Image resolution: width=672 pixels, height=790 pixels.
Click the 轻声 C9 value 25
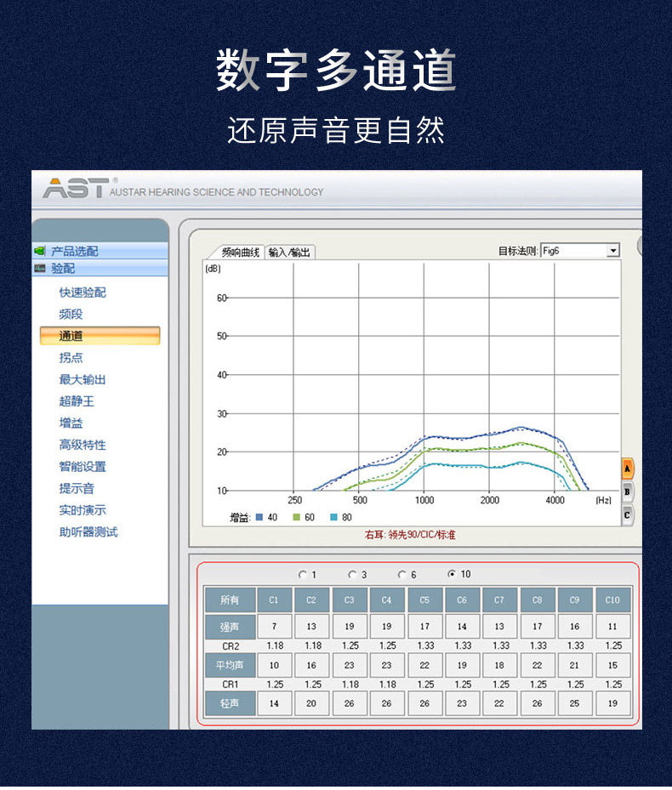[x=575, y=703]
